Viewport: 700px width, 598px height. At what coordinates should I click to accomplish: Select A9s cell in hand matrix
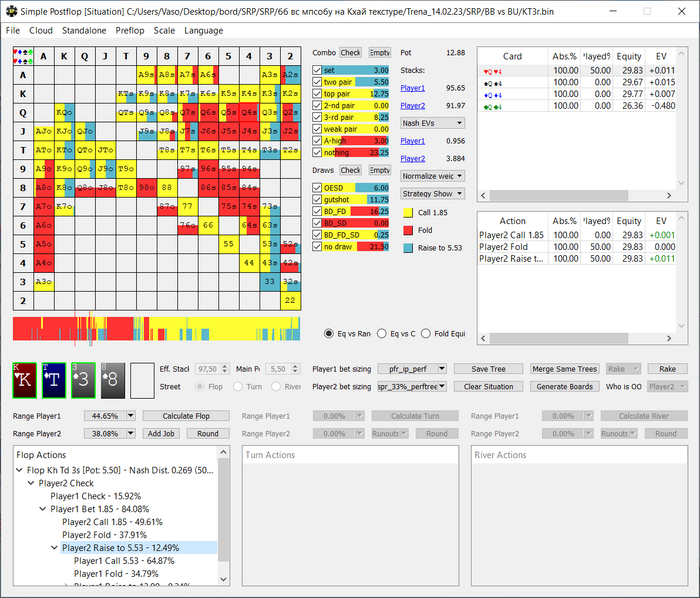click(x=146, y=75)
